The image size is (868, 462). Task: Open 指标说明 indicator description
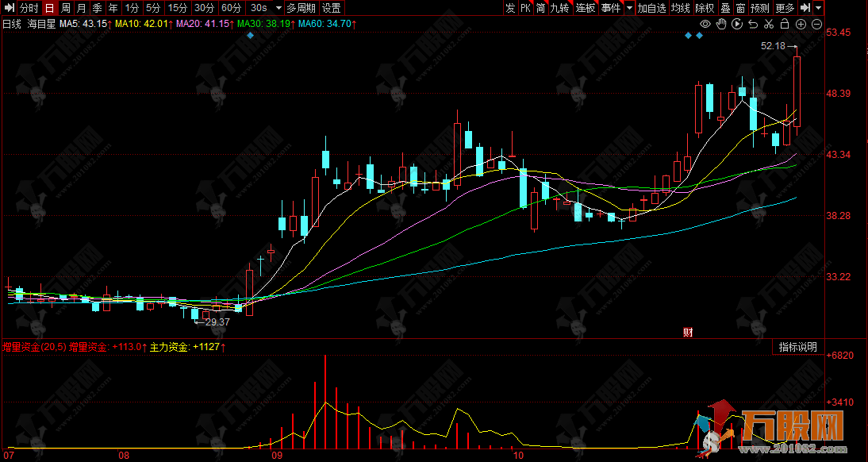click(797, 347)
